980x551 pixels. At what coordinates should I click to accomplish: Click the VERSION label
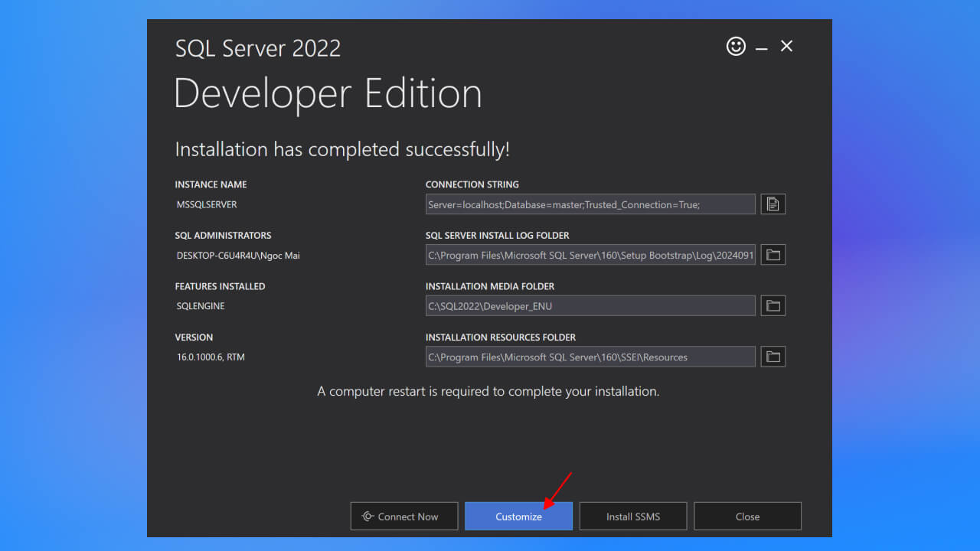pyautogui.click(x=194, y=337)
